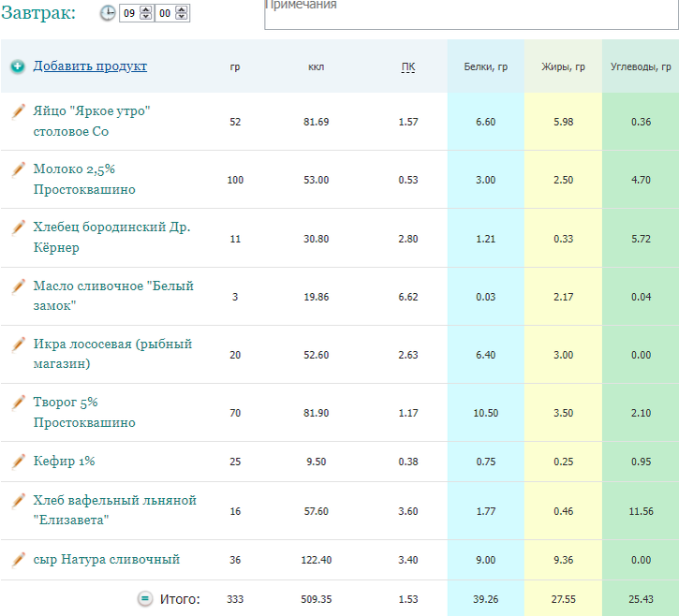679x616 pixels.
Task: Click the ПК column header abbreviation
Action: click(408, 67)
